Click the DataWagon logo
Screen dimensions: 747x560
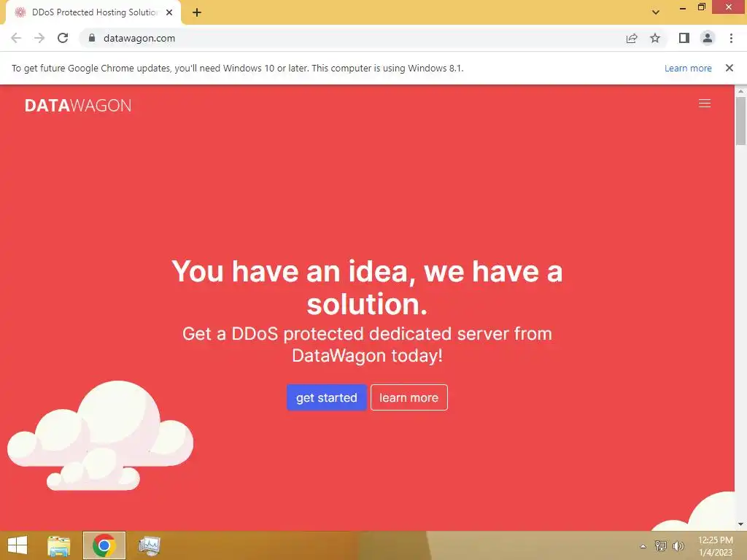coord(78,105)
